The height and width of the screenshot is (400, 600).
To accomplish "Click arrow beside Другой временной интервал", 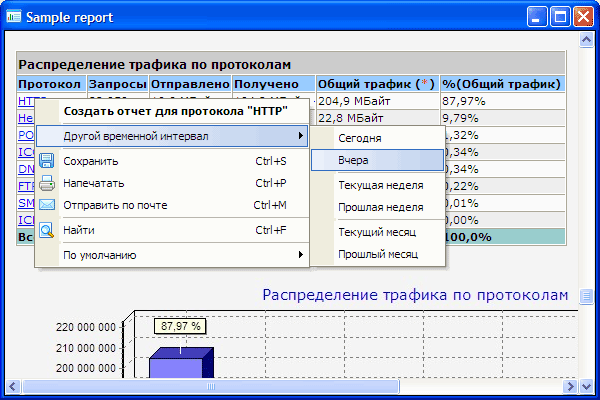I will [x=301, y=136].
